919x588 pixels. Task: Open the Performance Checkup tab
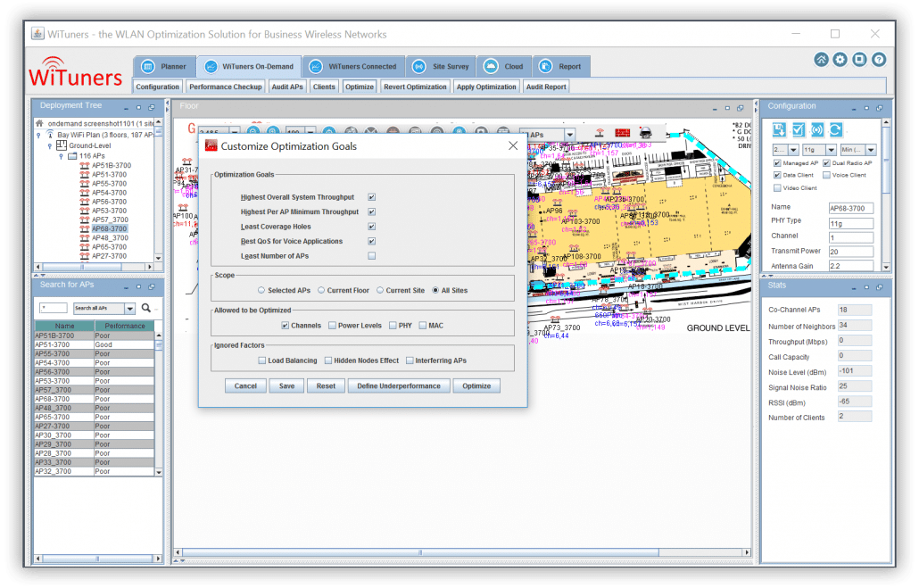[226, 87]
